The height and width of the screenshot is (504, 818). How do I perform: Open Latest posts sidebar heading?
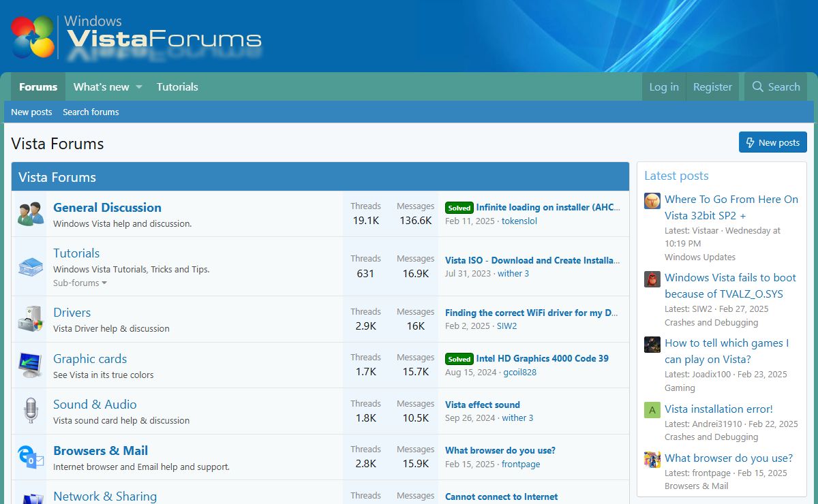[676, 176]
